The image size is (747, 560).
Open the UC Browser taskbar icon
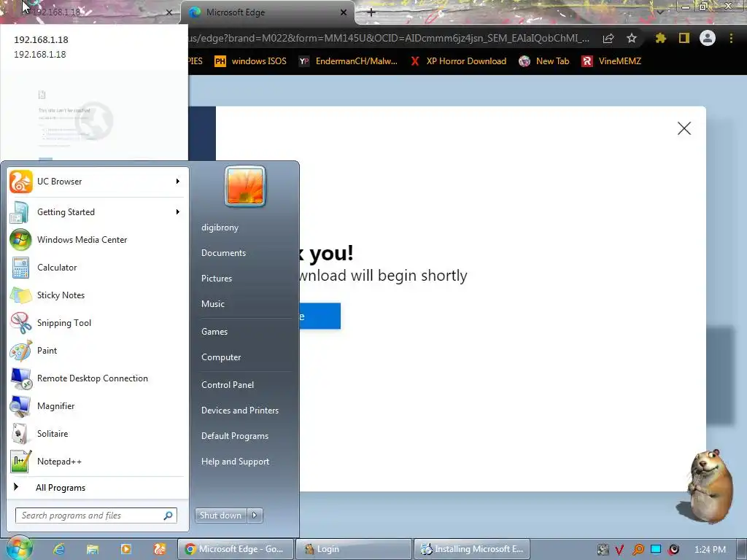point(160,549)
